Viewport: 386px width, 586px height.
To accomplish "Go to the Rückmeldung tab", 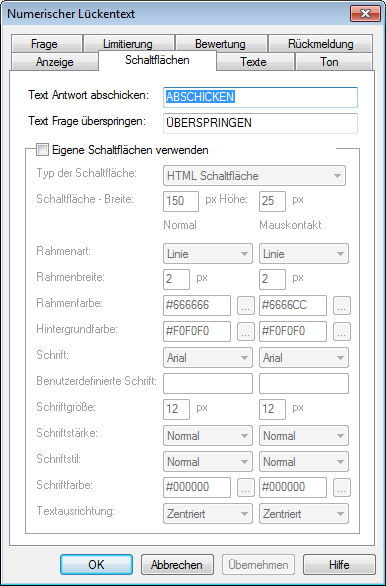I will (x=320, y=44).
